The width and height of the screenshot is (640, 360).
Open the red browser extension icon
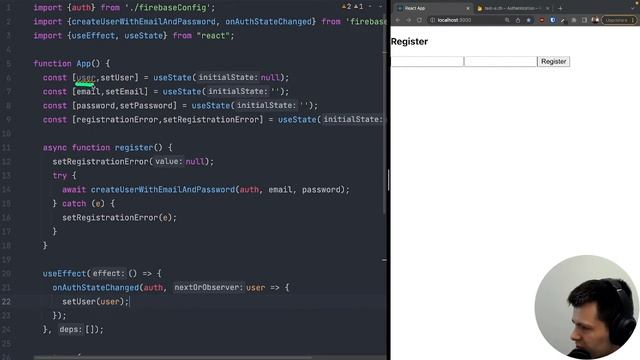(x=542, y=20)
